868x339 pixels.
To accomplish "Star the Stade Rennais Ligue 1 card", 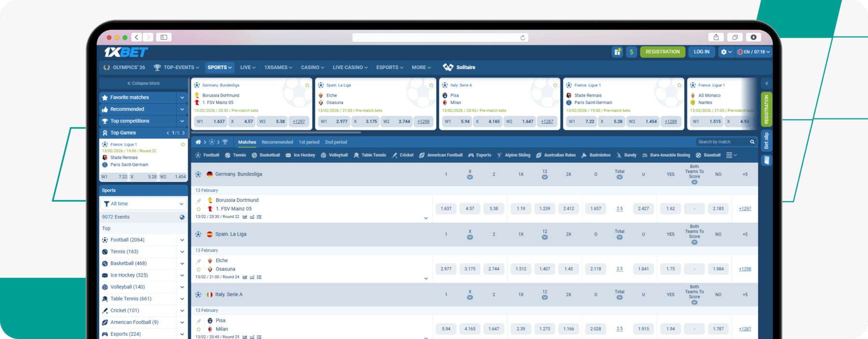I will [x=679, y=85].
